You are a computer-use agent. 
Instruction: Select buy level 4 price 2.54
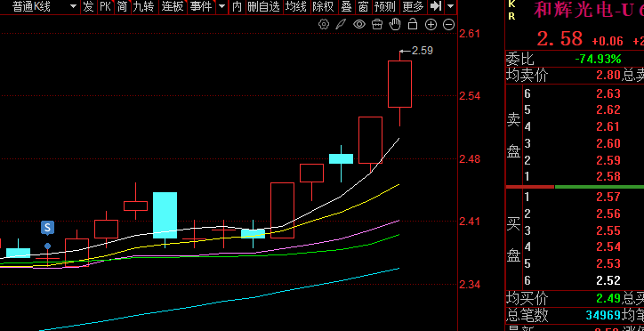608,246
